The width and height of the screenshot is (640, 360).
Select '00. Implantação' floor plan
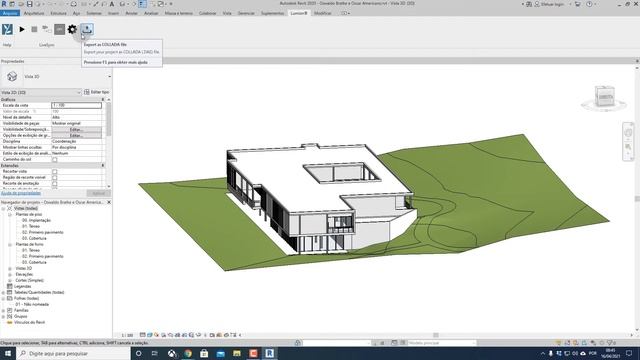[x=36, y=220]
